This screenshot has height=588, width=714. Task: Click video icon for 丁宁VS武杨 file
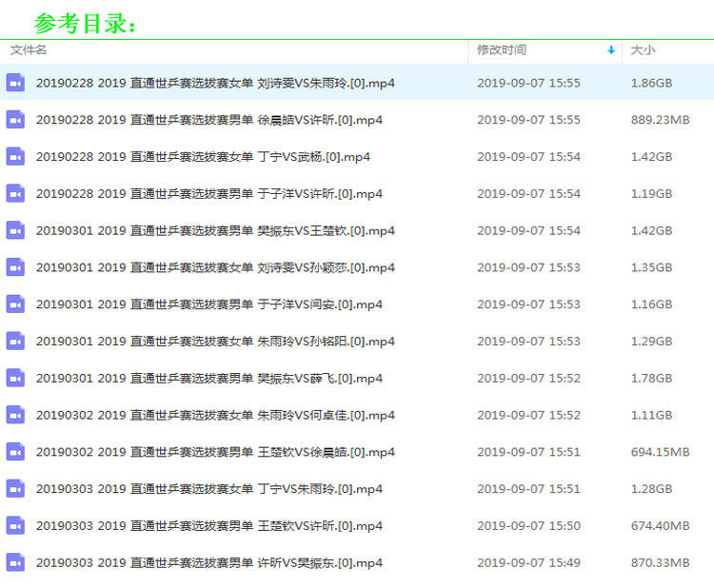[15, 157]
